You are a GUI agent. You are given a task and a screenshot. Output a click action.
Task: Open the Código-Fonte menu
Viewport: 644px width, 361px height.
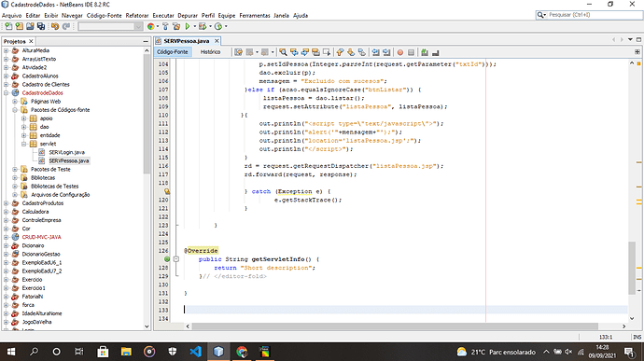click(x=104, y=16)
